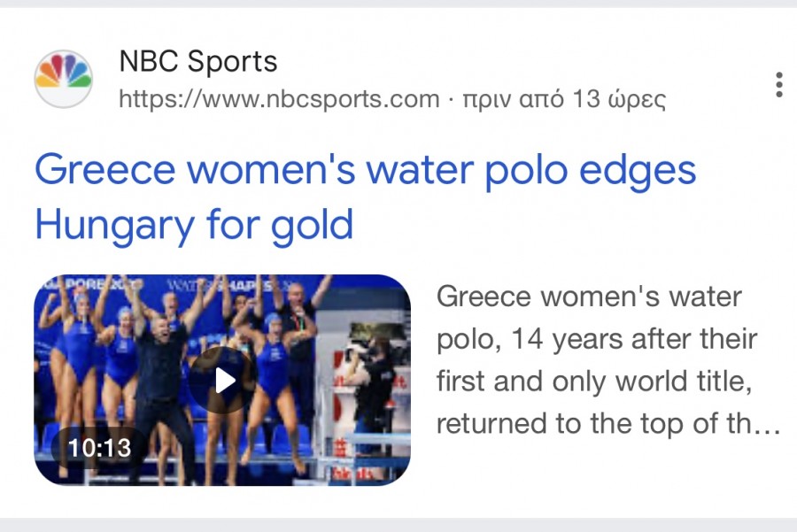Click the NBC peacock logo icon
Viewport: 797px width, 532px height.
pos(64,79)
